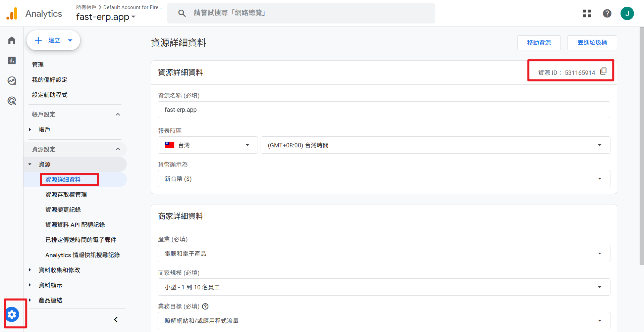The width and height of the screenshot is (644, 332).
Task: Select the Home icon in the left rail
Action: (x=11, y=40)
